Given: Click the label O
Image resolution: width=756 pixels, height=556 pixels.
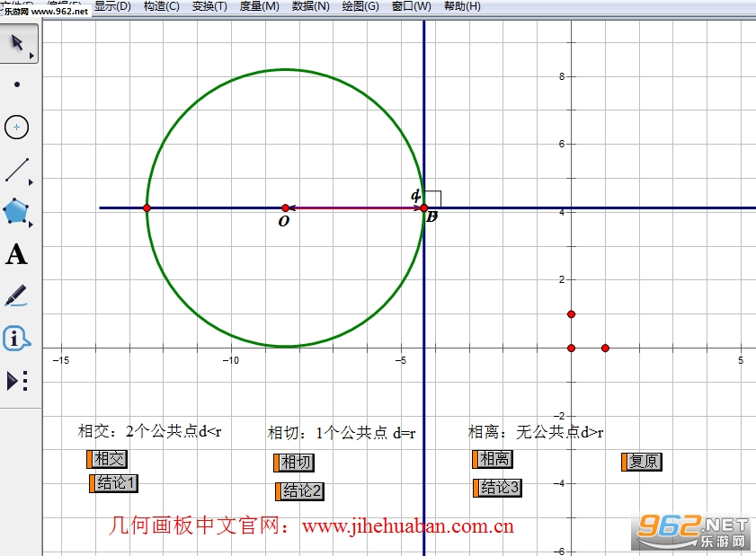Looking at the screenshot, I should point(284,221).
